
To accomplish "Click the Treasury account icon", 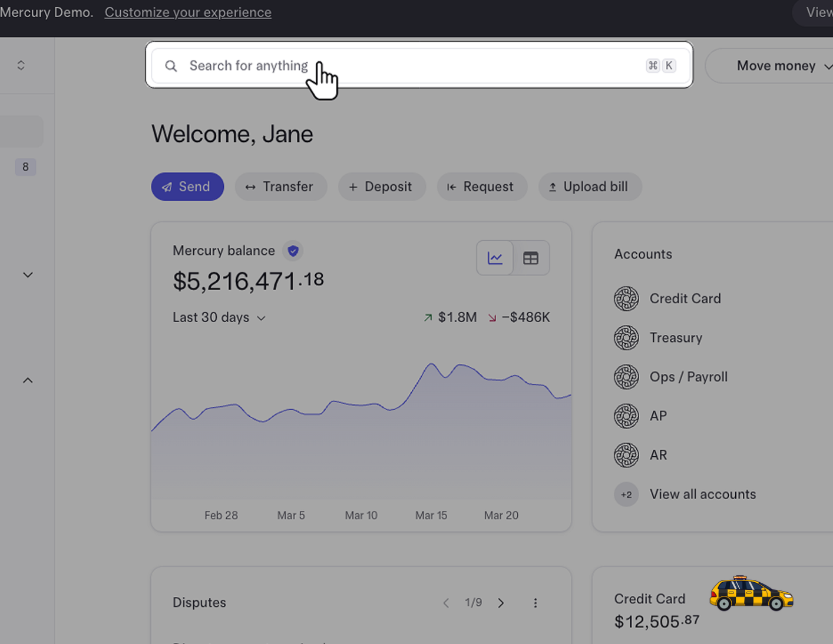I will tap(626, 338).
